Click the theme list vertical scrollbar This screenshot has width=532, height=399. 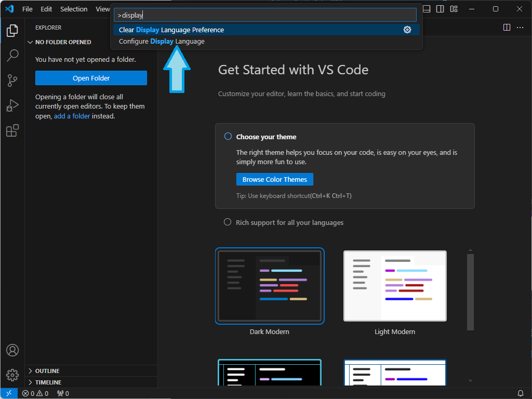470,292
